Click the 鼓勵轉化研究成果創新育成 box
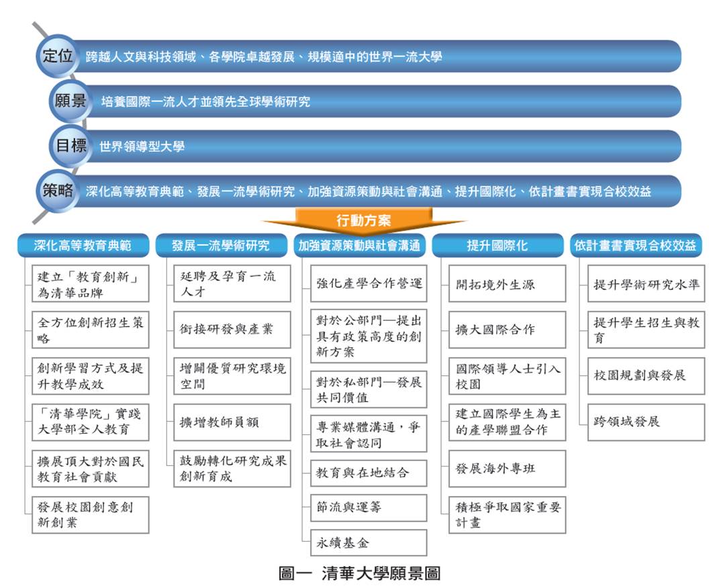Image resolution: width=725 pixels, height=588 pixels. (232, 469)
